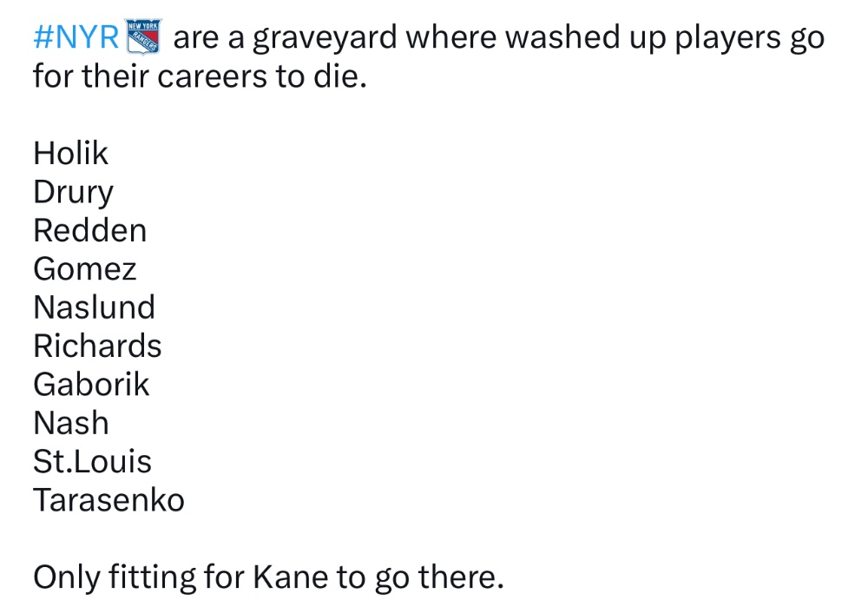Click the name Gomez in the list
868x607 pixels.
tap(85, 269)
